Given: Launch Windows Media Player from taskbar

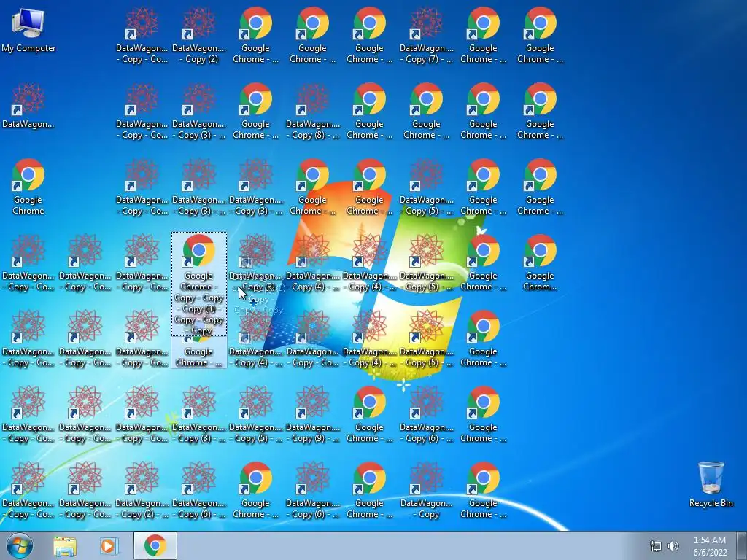Looking at the screenshot, I should point(108,545).
